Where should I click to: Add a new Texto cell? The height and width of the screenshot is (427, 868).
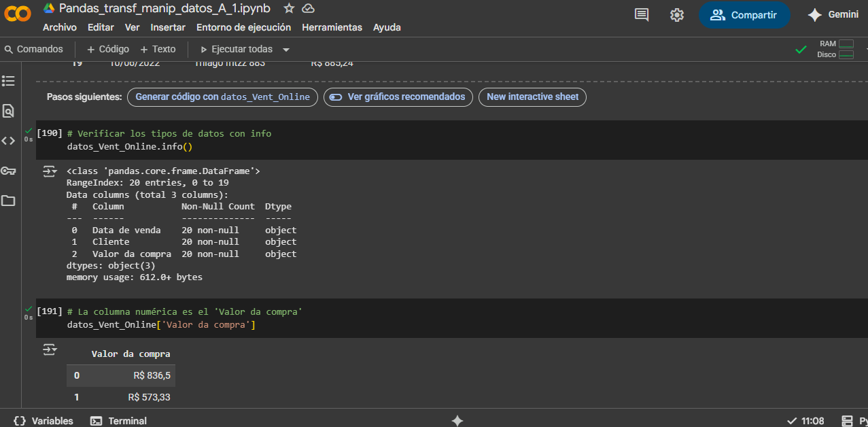[158, 49]
